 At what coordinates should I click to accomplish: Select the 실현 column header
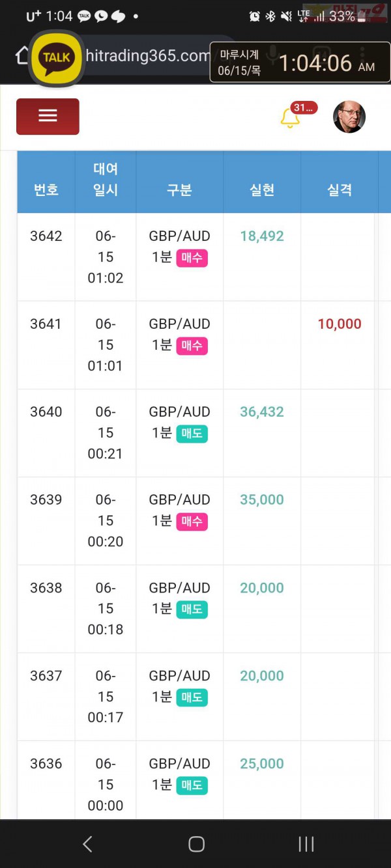tap(262, 189)
